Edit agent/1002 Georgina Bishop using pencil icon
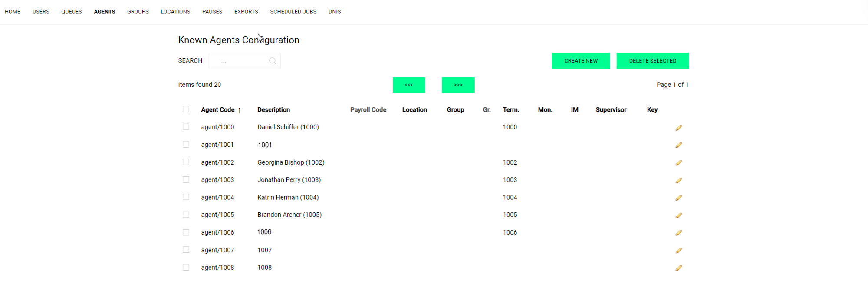The height and width of the screenshot is (281, 868). click(x=678, y=163)
